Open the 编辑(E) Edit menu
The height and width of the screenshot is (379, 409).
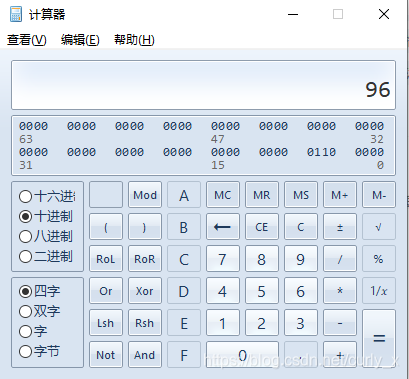click(80, 40)
